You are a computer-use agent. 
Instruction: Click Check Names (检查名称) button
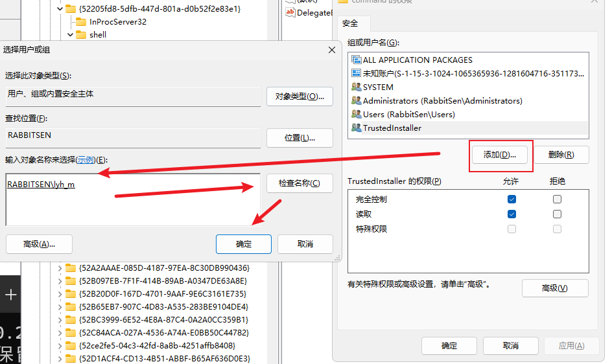click(300, 183)
